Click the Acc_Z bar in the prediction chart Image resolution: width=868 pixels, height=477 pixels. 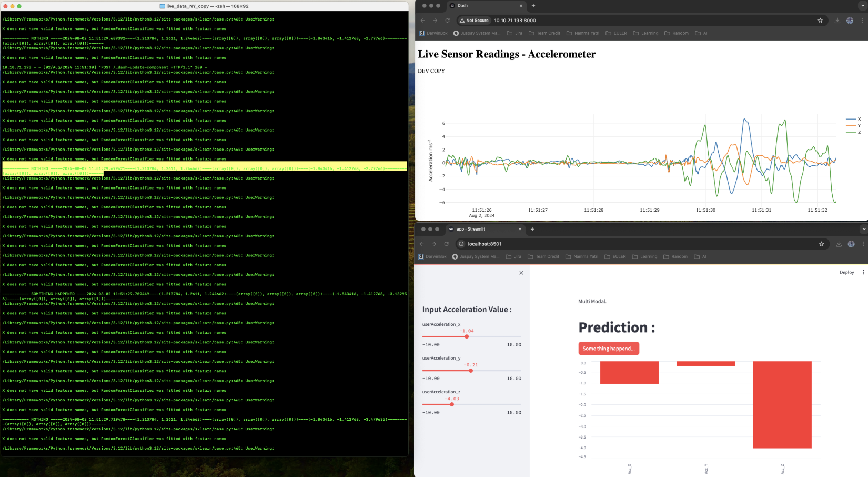coord(782,404)
